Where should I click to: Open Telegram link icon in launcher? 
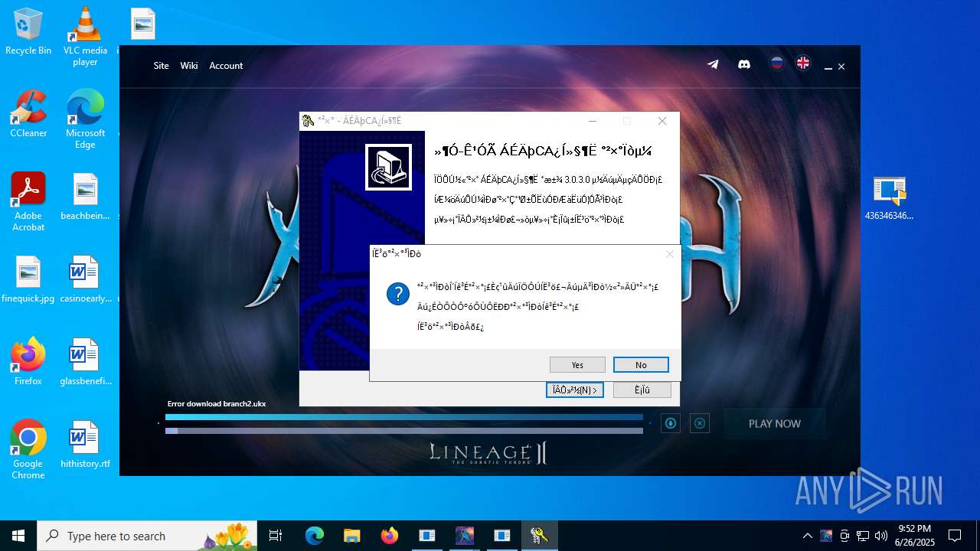pos(713,64)
